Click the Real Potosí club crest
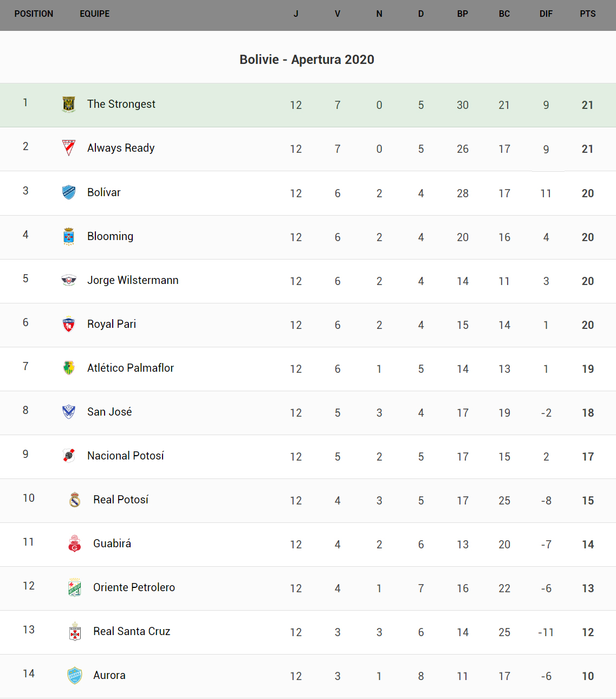The width and height of the screenshot is (616, 699). coord(75,500)
